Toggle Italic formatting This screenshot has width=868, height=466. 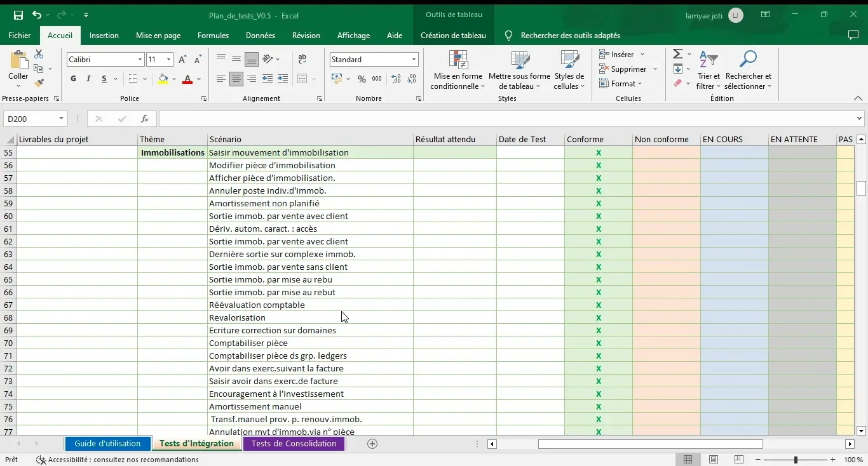click(88, 79)
